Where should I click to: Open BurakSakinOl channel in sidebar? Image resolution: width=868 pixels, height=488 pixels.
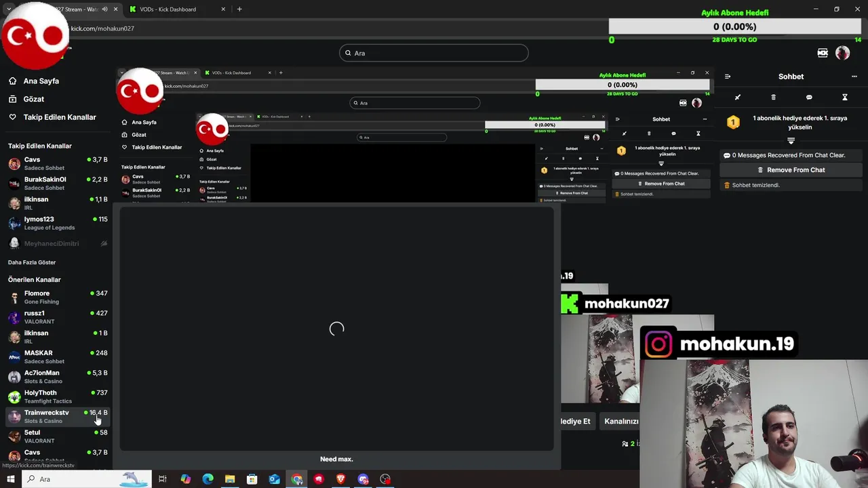[58, 183]
